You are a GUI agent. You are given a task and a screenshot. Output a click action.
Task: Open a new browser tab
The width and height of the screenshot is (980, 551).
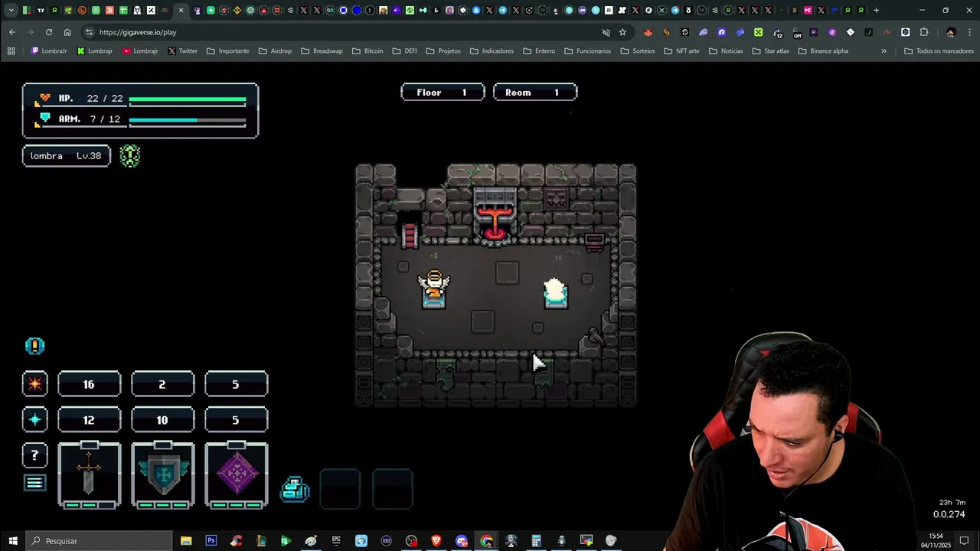click(877, 10)
